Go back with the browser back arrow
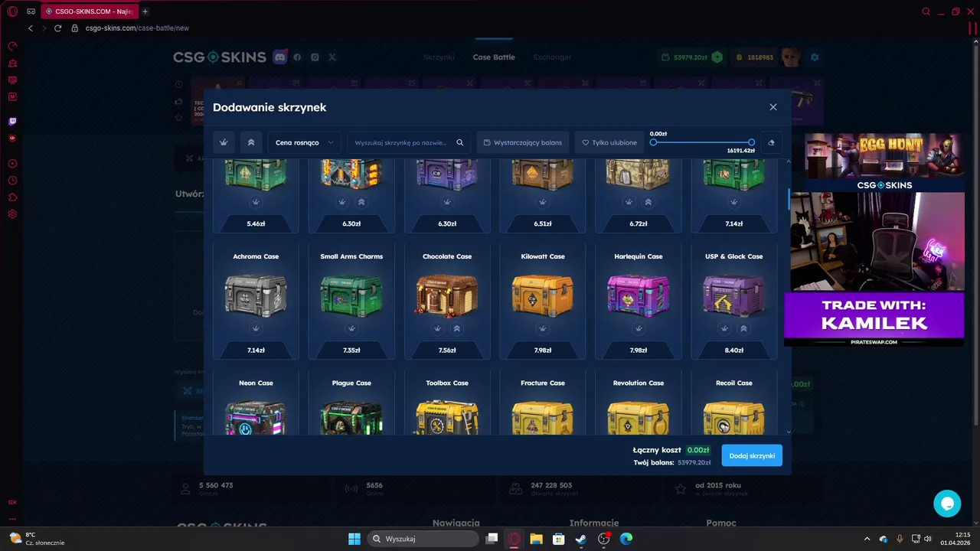The width and height of the screenshot is (980, 551). click(31, 28)
